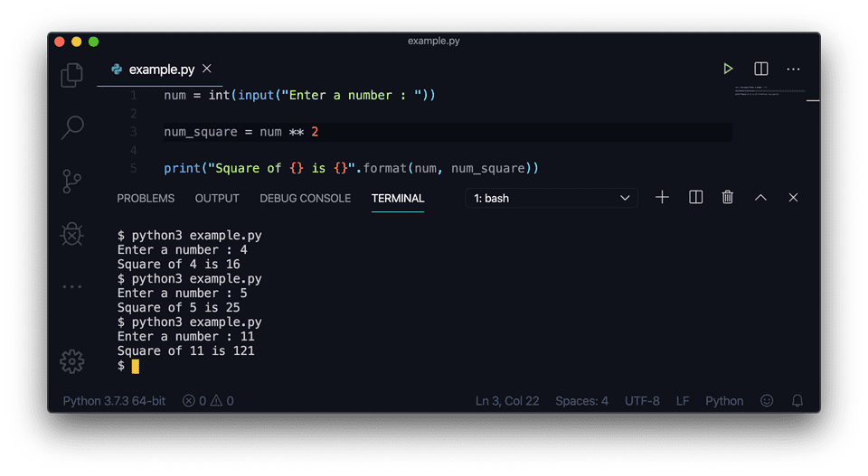Click the terminal prompt cursor block
868x476 pixels.
(x=136, y=366)
